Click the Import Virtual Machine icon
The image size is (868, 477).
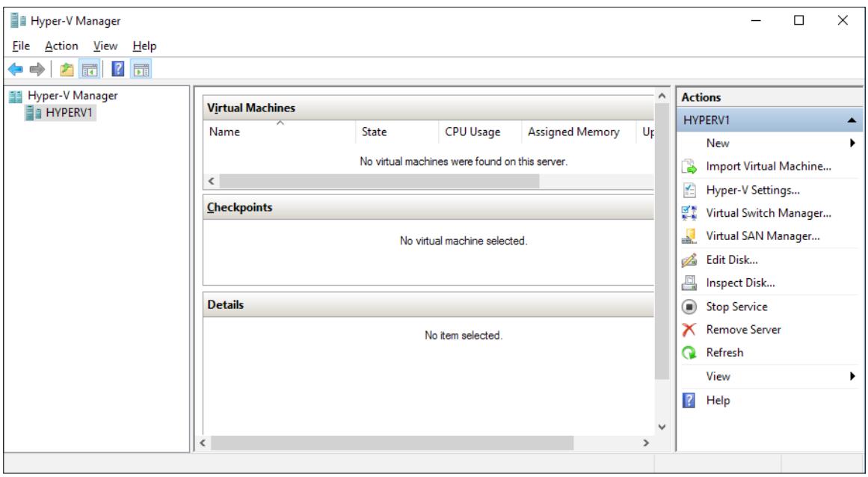pos(689,167)
